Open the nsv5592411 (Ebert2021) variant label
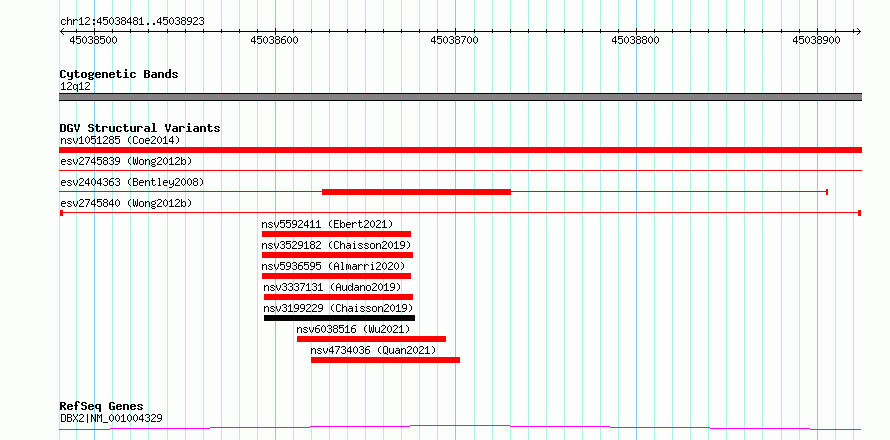The image size is (890, 440). click(x=327, y=224)
